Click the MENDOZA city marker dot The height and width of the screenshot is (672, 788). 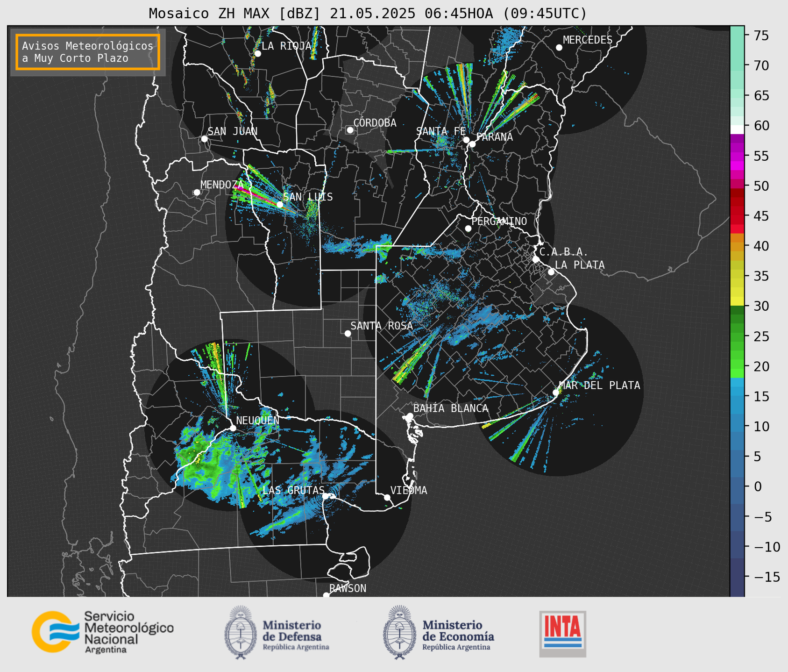click(x=197, y=193)
